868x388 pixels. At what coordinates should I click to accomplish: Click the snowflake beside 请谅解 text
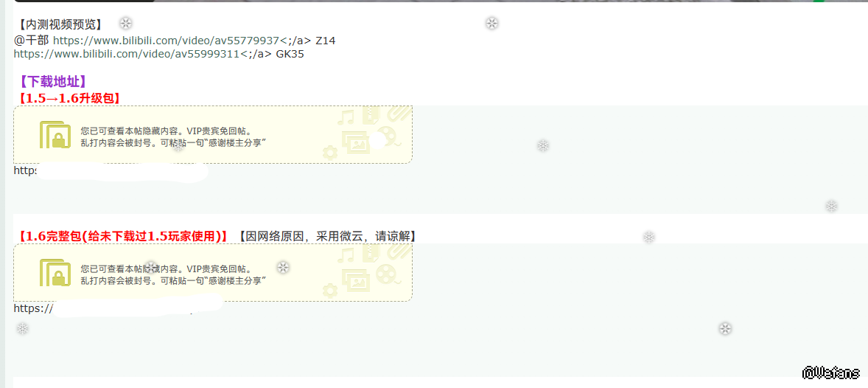tap(648, 238)
